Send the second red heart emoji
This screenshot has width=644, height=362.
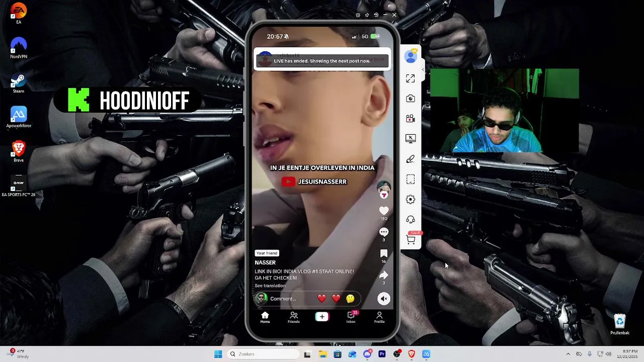click(x=336, y=299)
